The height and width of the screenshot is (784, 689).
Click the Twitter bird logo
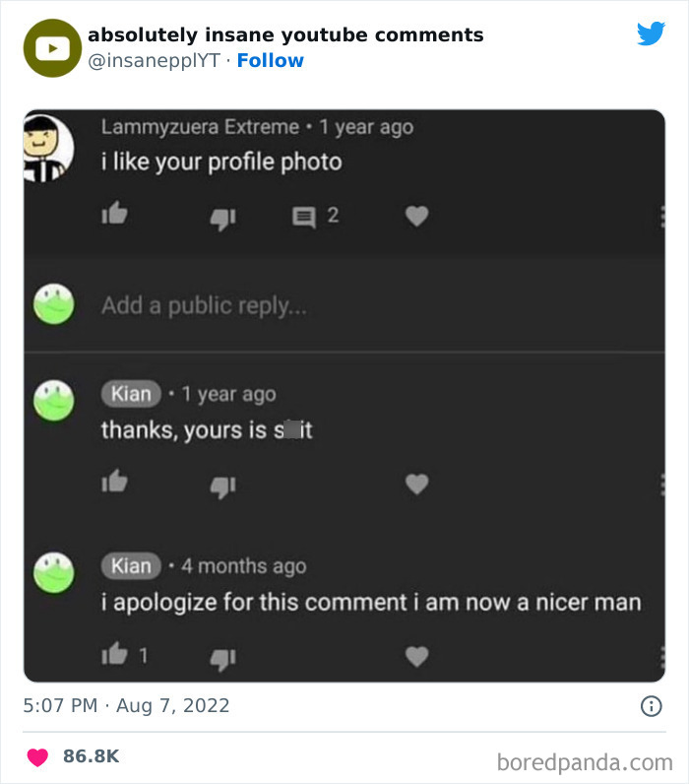click(x=651, y=33)
